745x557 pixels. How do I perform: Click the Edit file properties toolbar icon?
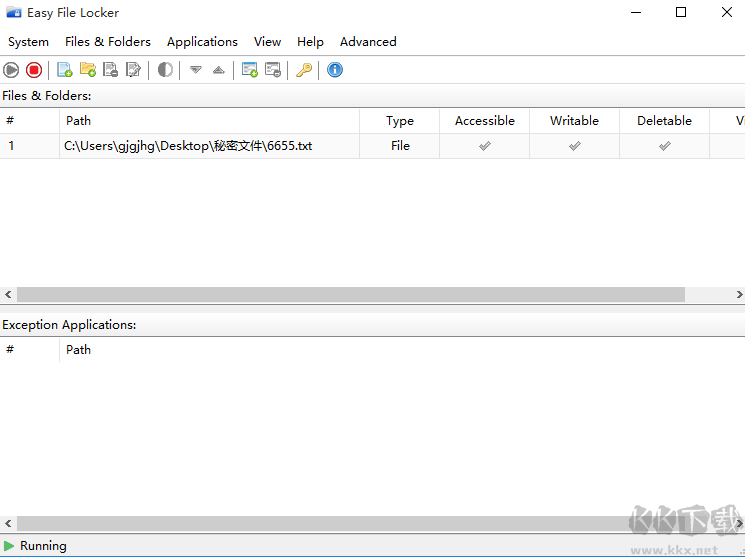(134, 70)
